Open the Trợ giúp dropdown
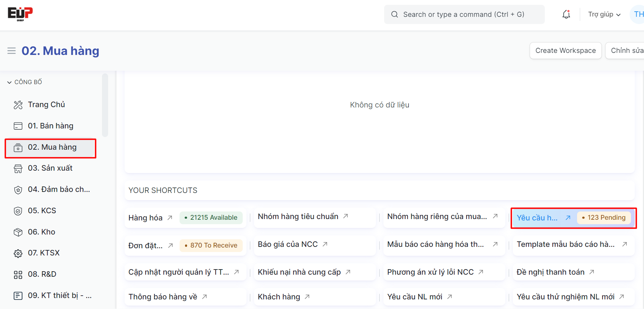 click(604, 14)
